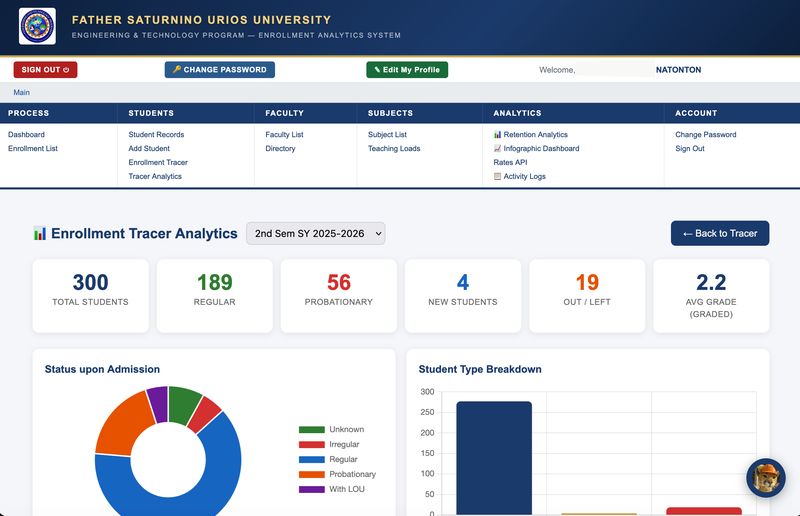The height and width of the screenshot is (516, 800).
Task: Open the faculty Directory link
Action: 280,149
